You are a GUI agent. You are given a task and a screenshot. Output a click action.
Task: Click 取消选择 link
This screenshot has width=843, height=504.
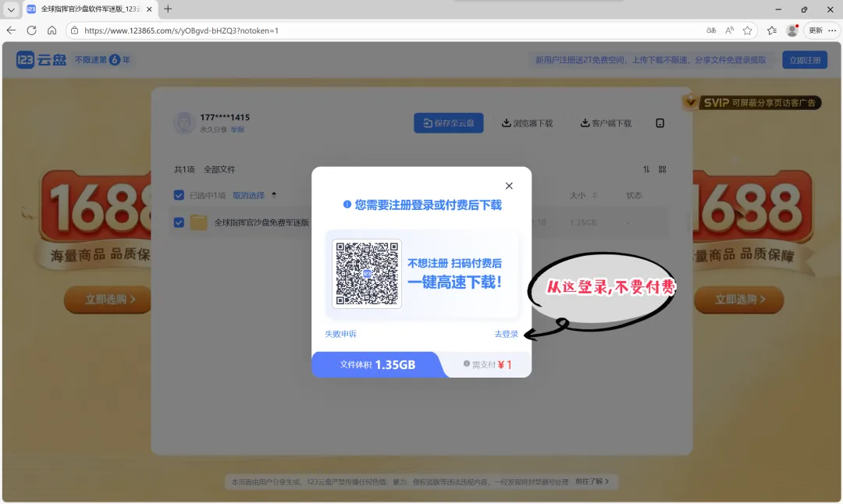coord(248,196)
